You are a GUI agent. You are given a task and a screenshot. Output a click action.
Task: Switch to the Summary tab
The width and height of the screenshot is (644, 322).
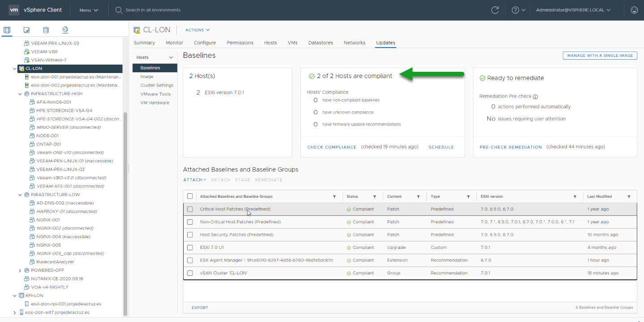point(144,43)
